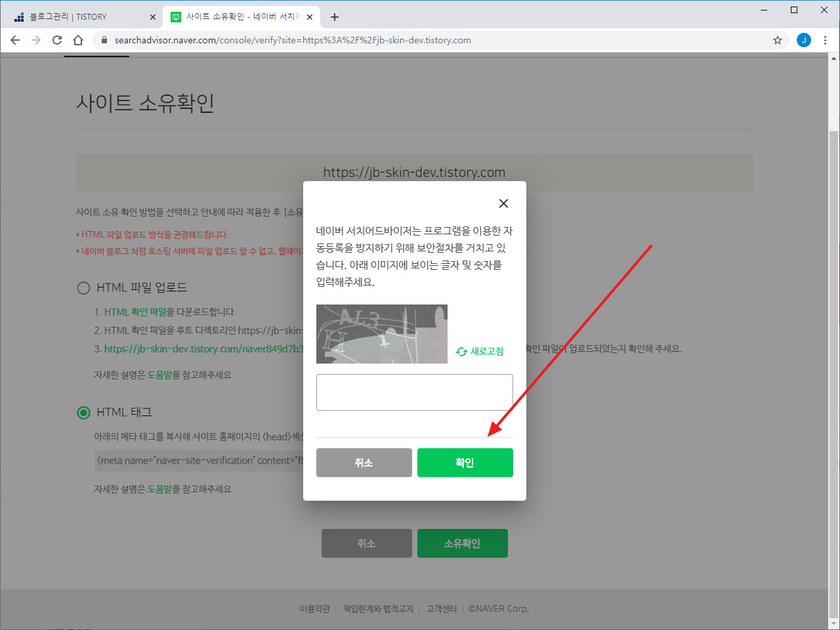Click the gray 취소 button beside 소유확인

367,543
